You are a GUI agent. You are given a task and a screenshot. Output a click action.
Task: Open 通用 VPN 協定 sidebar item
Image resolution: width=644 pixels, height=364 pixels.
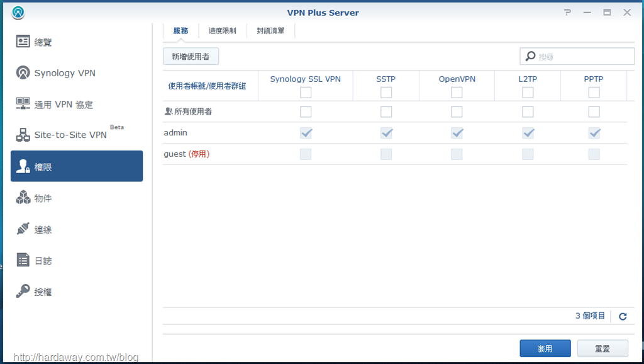77,104
